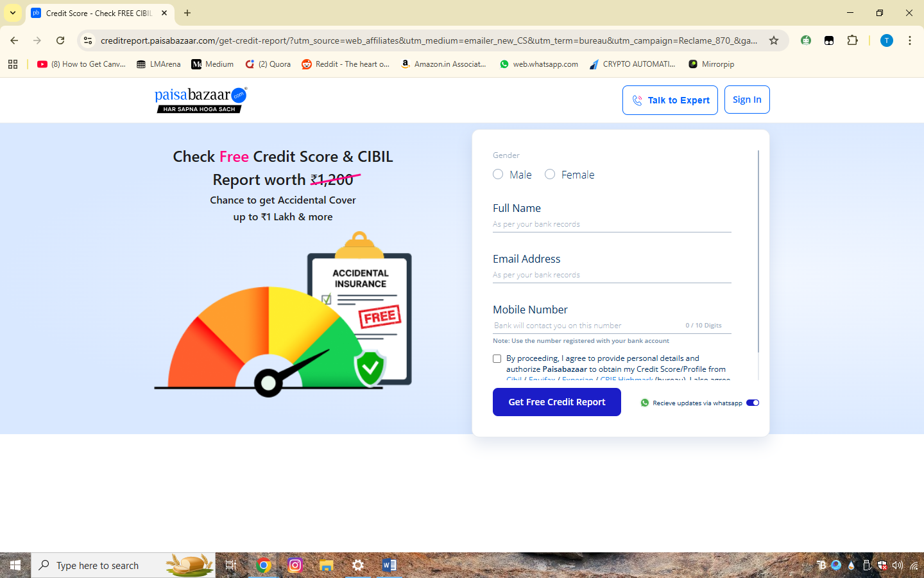The image size is (924, 578).
Task: Check the Paisabazaar authorization consent checkbox
Action: (x=497, y=358)
